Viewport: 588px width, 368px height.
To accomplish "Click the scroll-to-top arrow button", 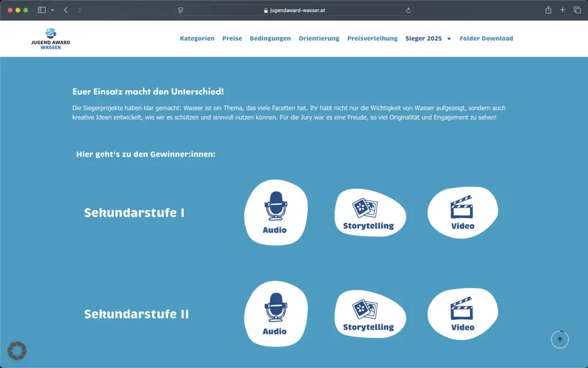I will (560, 339).
